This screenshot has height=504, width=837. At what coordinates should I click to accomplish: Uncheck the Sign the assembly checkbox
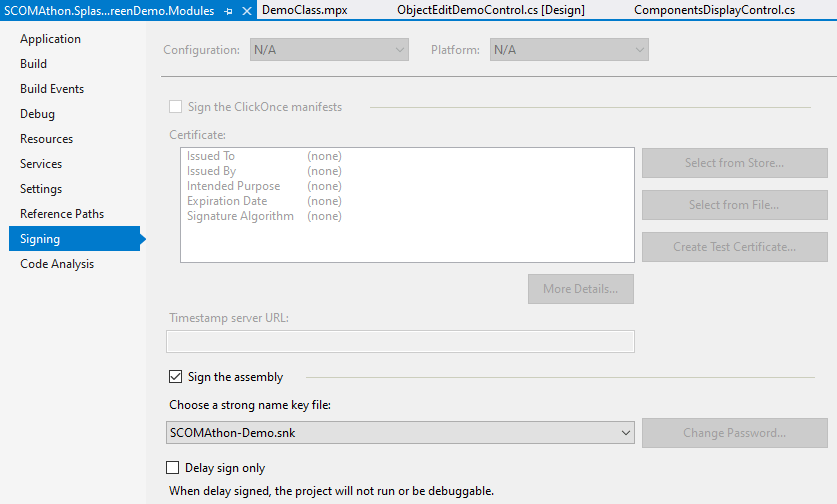tap(175, 377)
